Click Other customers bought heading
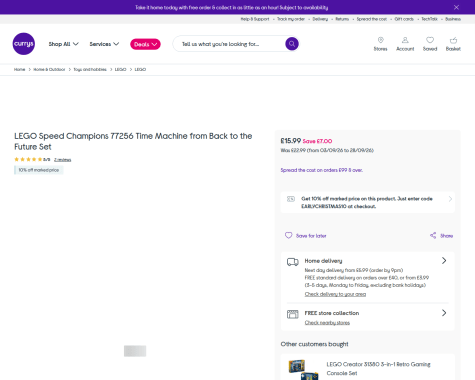 (x=314, y=344)
